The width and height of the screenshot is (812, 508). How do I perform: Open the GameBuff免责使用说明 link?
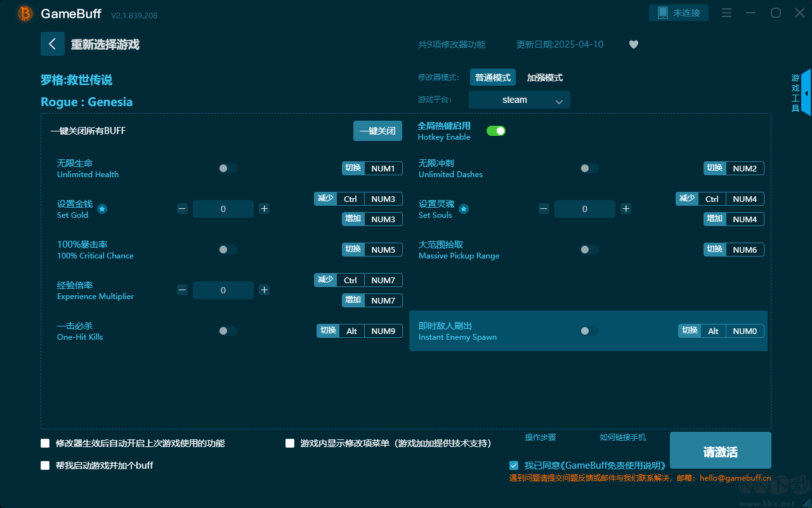(613, 465)
